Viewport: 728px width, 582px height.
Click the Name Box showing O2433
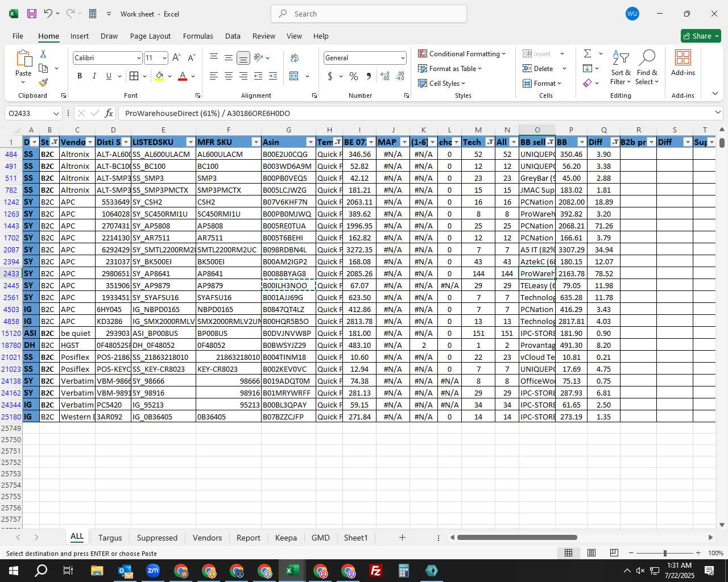coord(33,113)
